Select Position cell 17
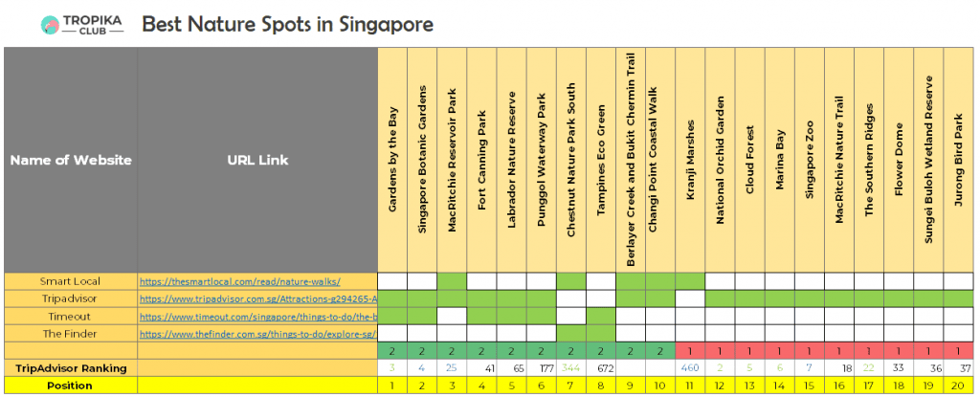Viewport: 980px width, 397px height. click(x=869, y=386)
